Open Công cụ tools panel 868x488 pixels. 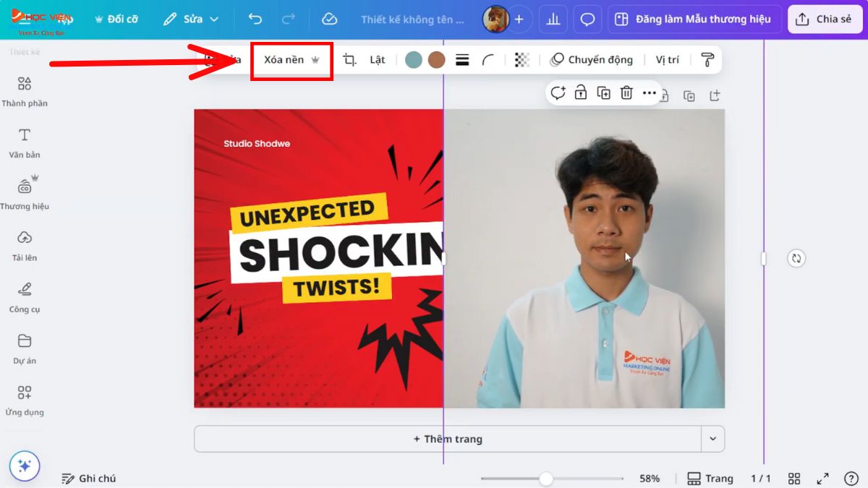click(x=25, y=297)
